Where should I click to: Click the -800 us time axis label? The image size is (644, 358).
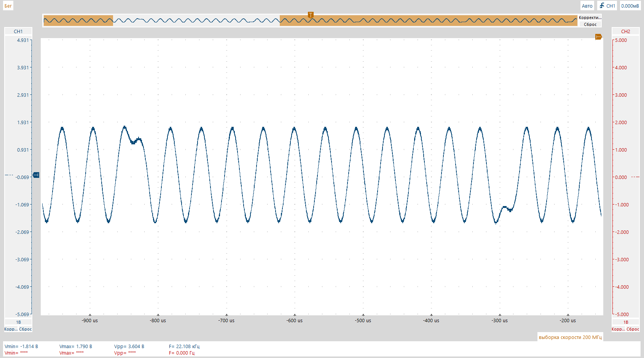[158, 321]
